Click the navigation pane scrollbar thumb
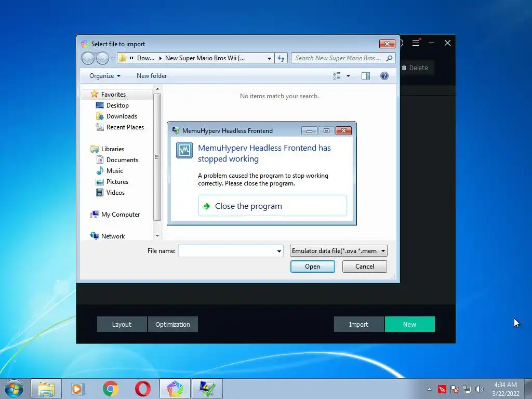 [x=157, y=157]
